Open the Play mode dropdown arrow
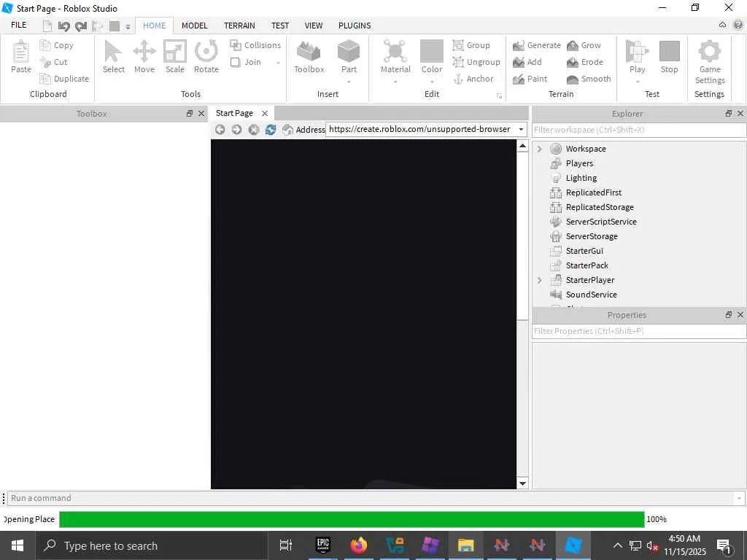The width and height of the screenshot is (747, 560). point(637,82)
